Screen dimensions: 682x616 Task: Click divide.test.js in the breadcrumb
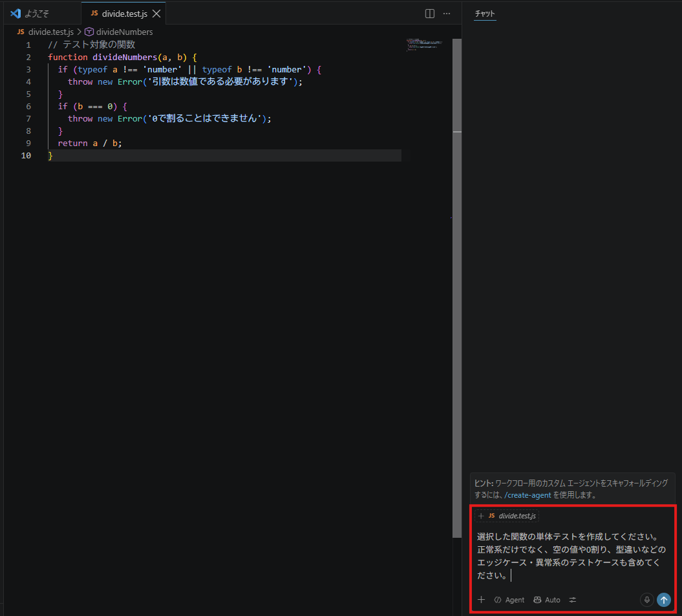click(51, 32)
